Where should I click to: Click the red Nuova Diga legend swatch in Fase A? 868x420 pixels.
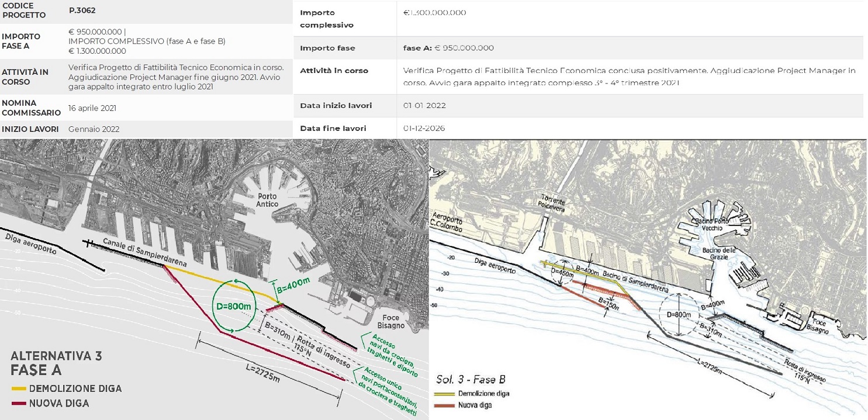point(18,404)
